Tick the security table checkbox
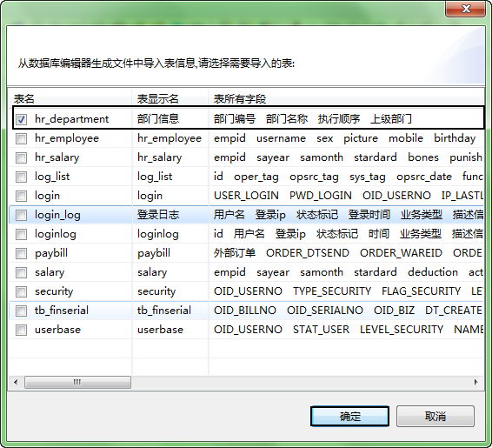 tap(22, 291)
